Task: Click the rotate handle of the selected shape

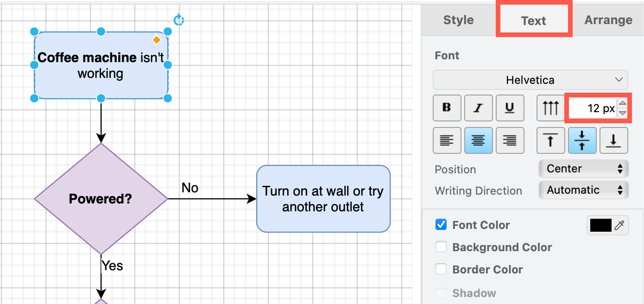Action: point(178,19)
